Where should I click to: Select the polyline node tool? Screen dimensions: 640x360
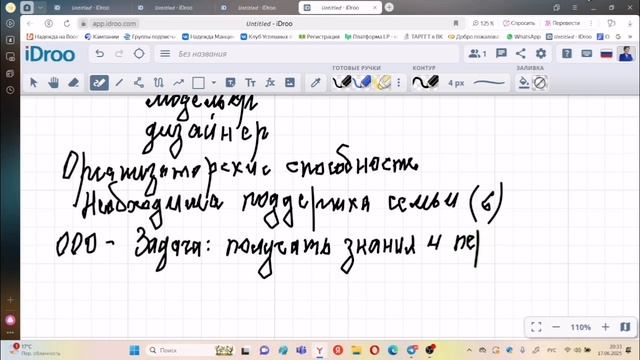(x=139, y=83)
